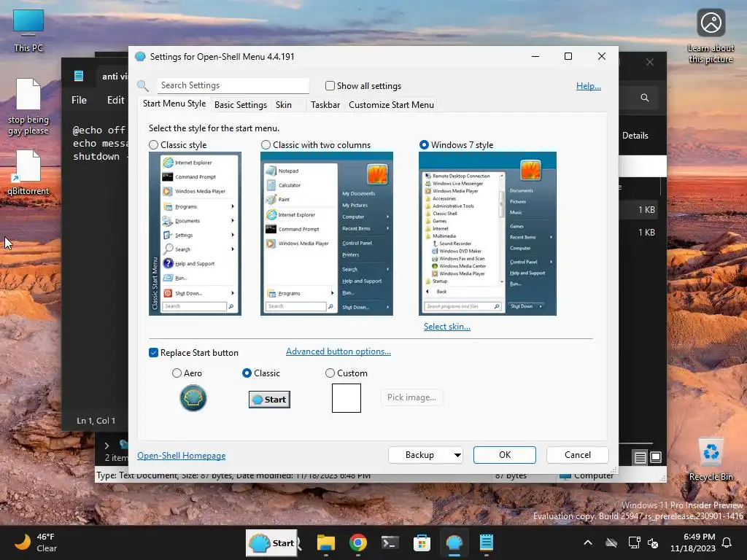
Task: Click the search icon in File Explorer window
Action: 645,98
